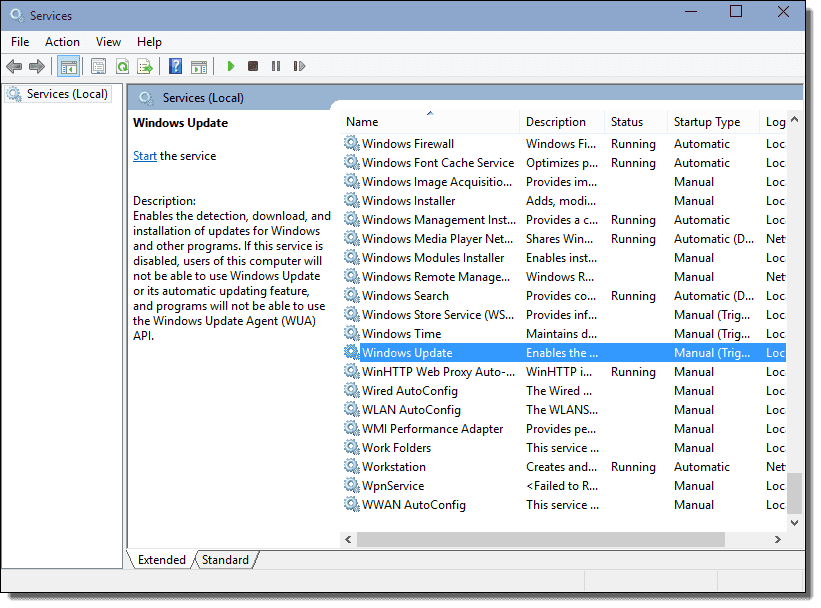Click the Back arrow toolbar icon
The width and height of the screenshot is (821, 608).
(14, 67)
